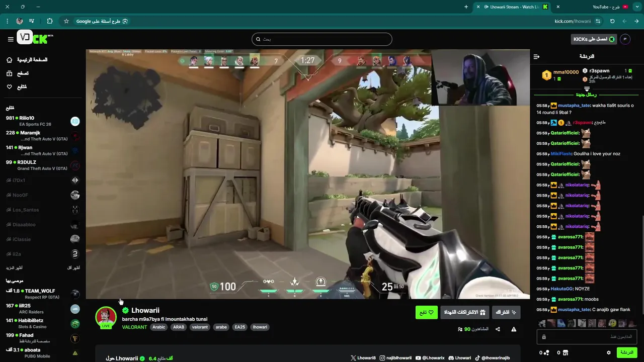Open the browser tab search dropdown

click(637, 7)
